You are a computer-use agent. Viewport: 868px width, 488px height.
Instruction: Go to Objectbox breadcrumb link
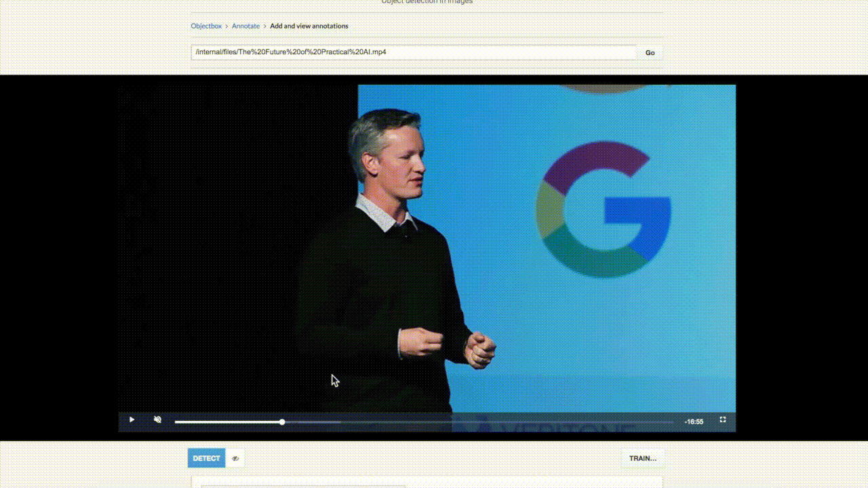coord(206,26)
